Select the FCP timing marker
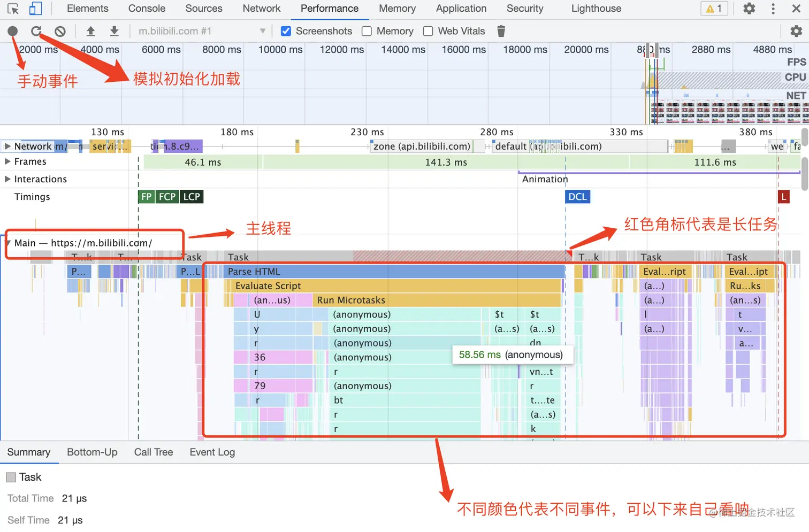The height and width of the screenshot is (532, 809). tap(167, 197)
